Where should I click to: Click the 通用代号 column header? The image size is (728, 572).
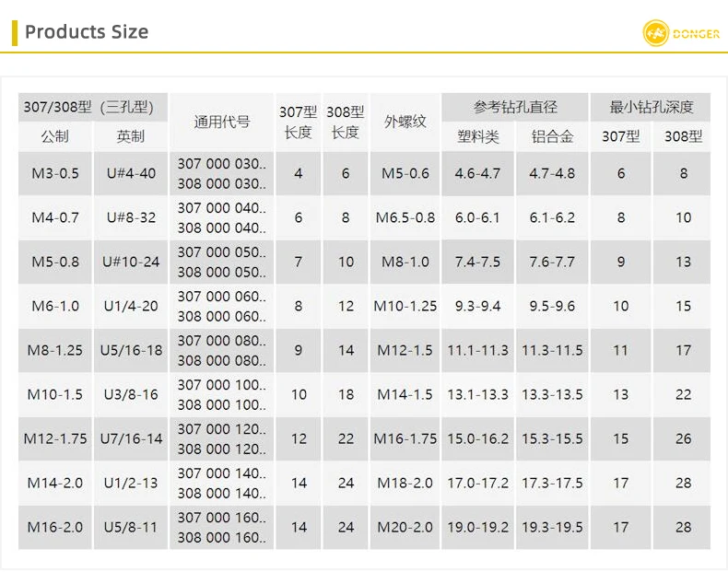coord(221,122)
